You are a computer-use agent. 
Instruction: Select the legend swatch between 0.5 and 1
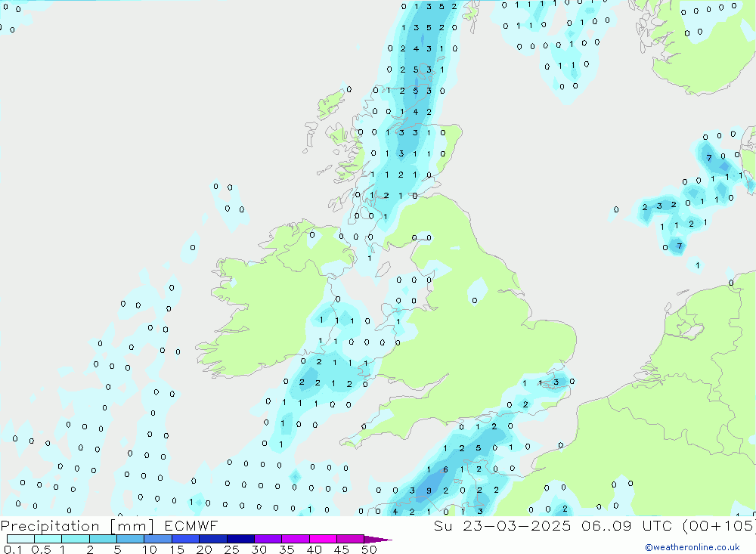48,539
